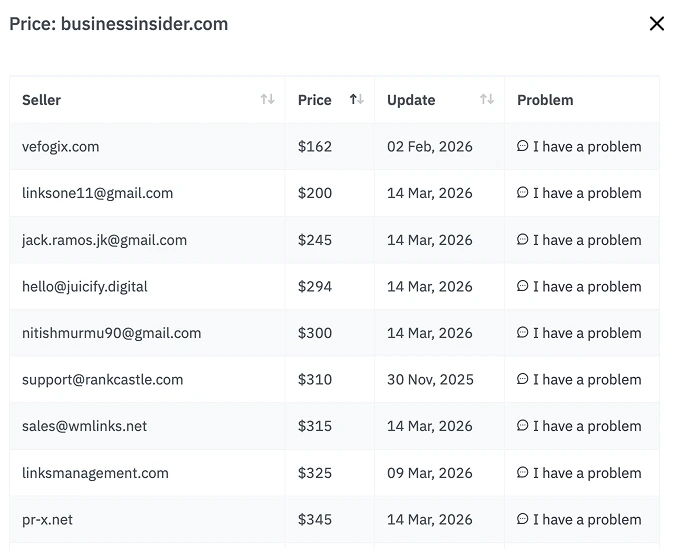675x549 pixels.
Task: Select the vefogix.com seller cell
Action: pyautogui.click(x=61, y=147)
